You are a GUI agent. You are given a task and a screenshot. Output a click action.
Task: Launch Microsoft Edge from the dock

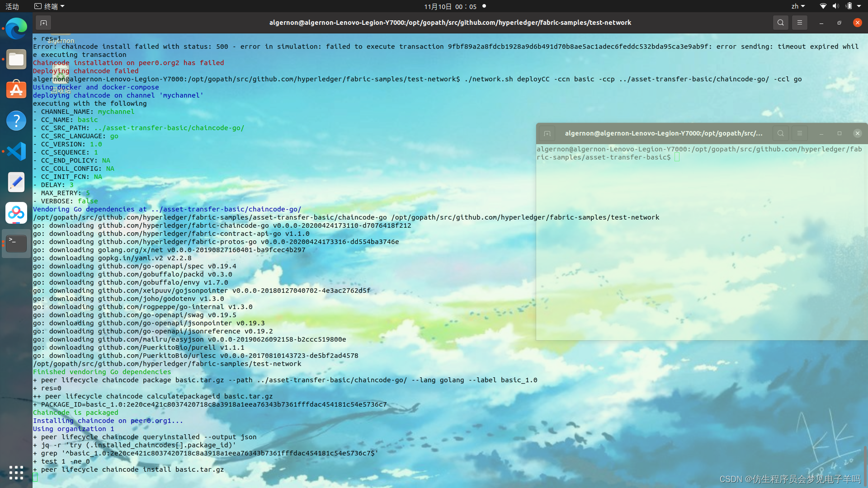[16, 29]
